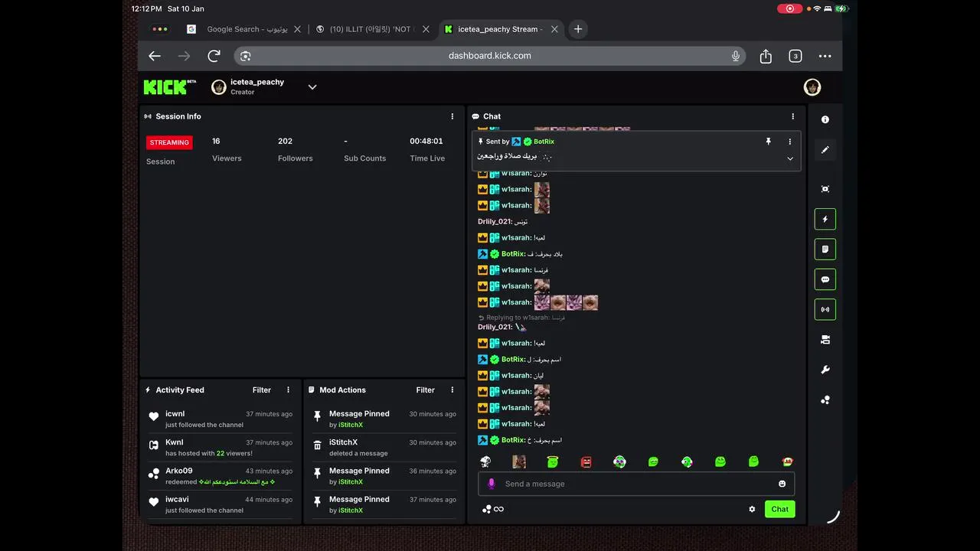Click the 202 Followers count
980x551 pixels.
(285, 141)
